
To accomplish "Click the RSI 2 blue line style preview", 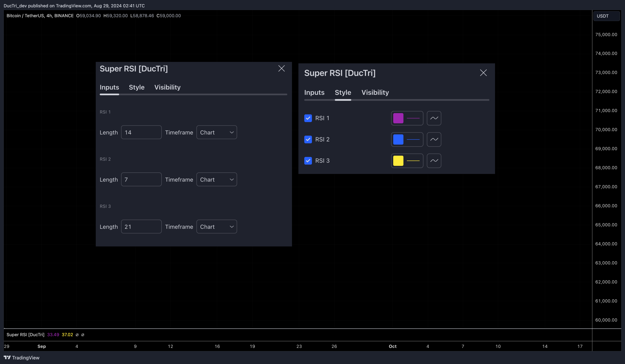I will point(413,140).
